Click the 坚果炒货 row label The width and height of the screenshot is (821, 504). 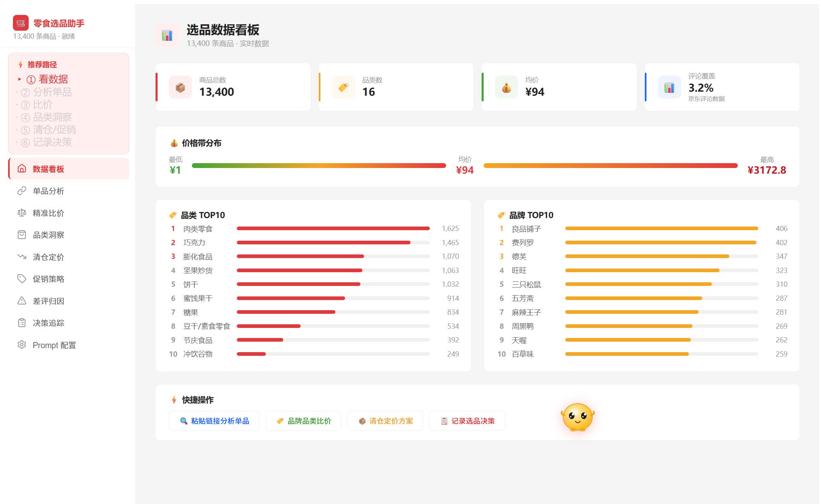pyautogui.click(x=198, y=271)
